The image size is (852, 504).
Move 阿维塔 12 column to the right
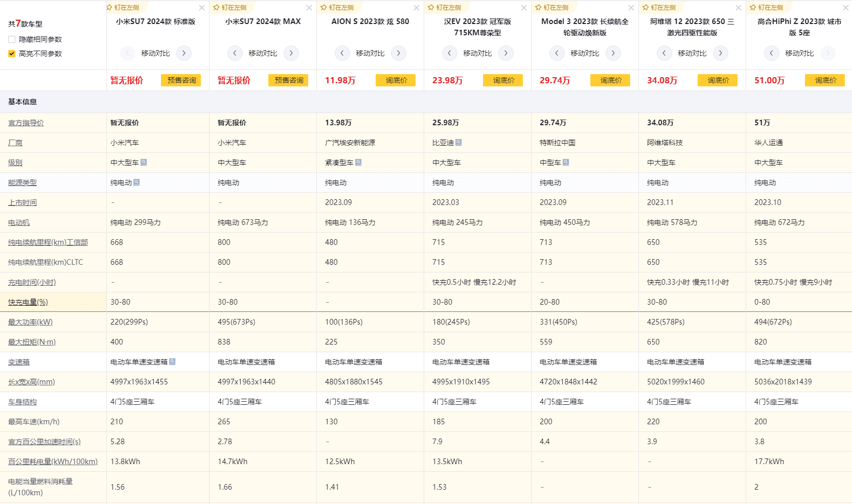click(721, 53)
